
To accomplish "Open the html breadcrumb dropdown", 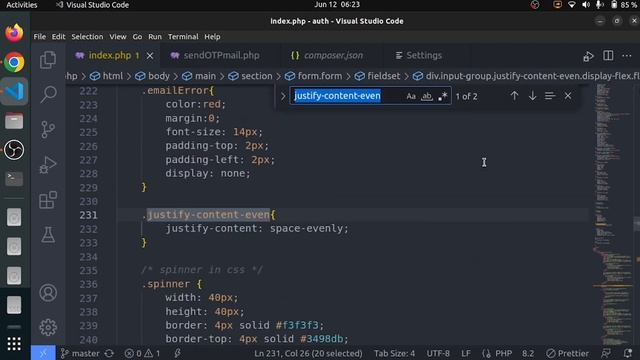I will 107,76.
